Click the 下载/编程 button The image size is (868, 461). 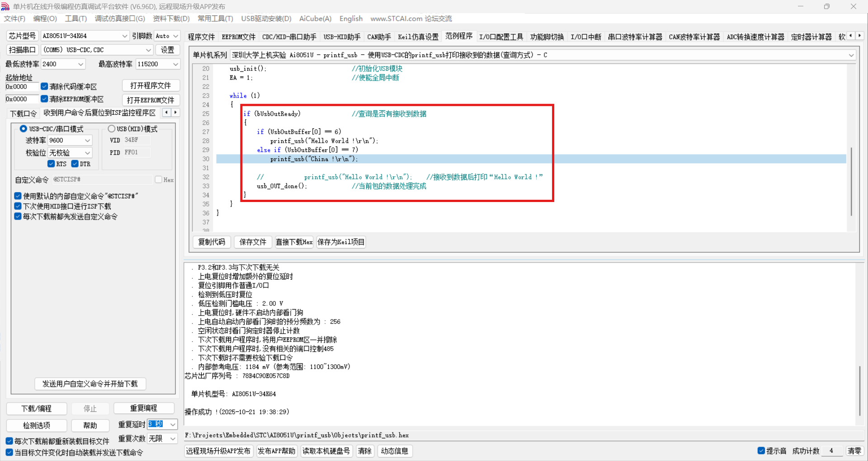(x=37, y=409)
